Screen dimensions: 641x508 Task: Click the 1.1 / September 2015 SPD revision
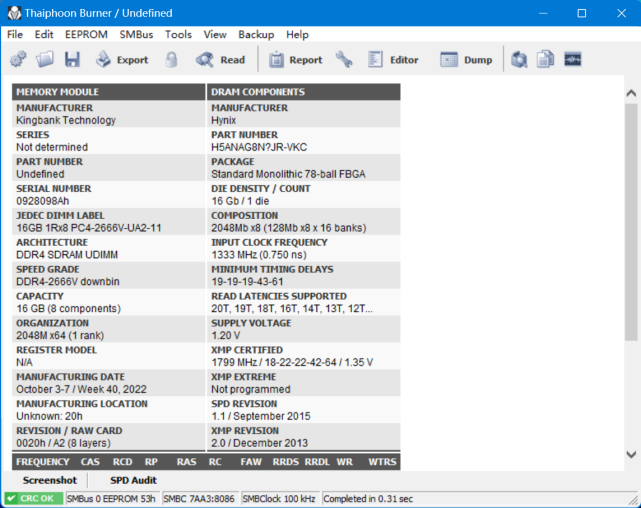(260, 416)
